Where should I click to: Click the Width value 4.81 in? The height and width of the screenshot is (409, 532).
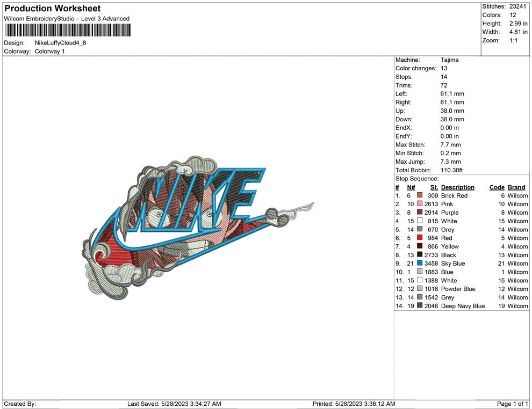point(519,32)
